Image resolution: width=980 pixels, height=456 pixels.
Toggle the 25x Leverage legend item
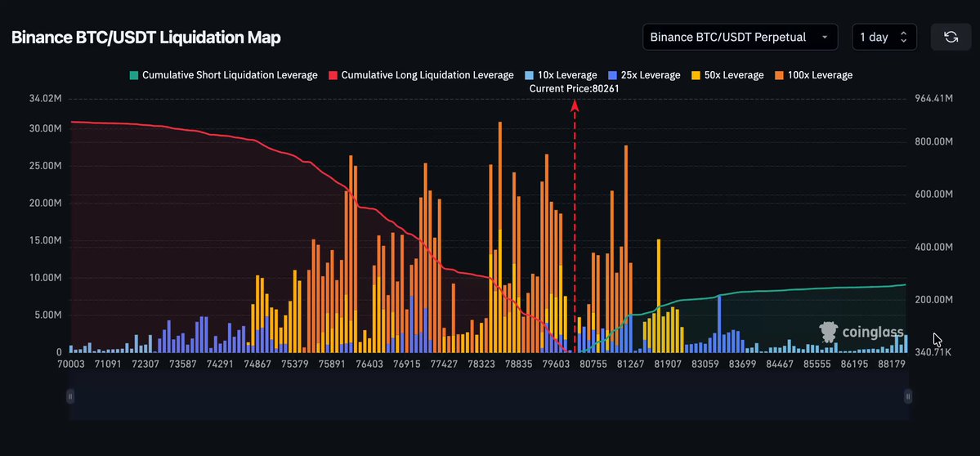[644, 75]
